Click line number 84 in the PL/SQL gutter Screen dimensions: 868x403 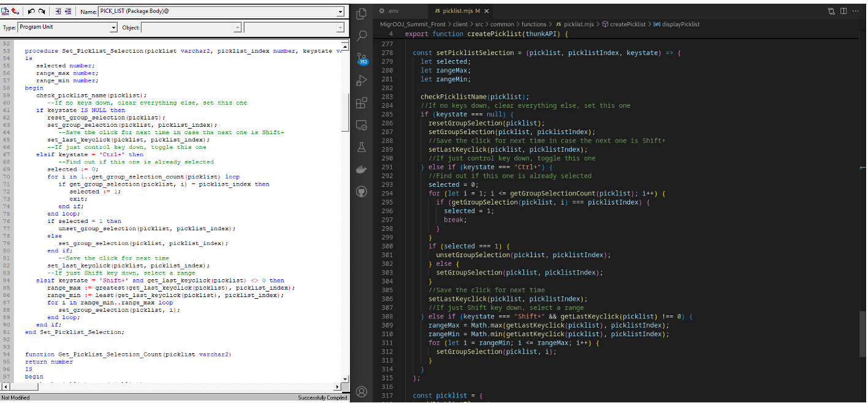pos(7,281)
